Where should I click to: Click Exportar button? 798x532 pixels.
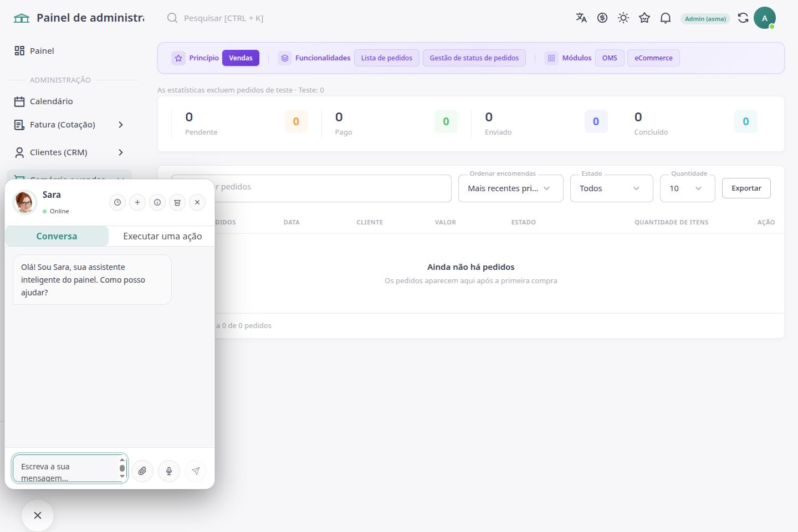(746, 188)
